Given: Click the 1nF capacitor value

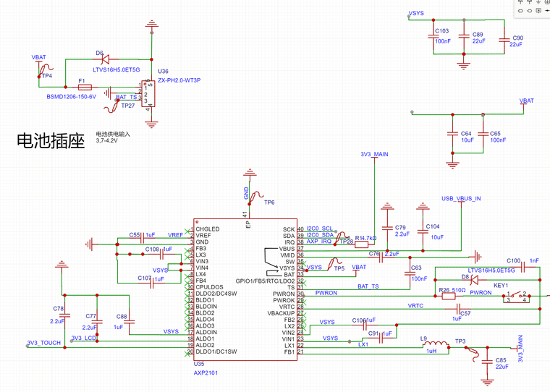Looking at the screenshot, I should coord(534,261).
